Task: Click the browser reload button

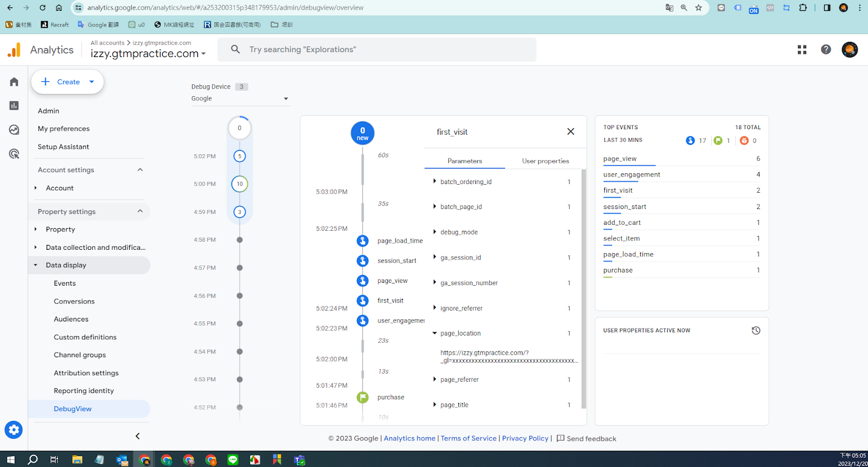Action: [42, 8]
